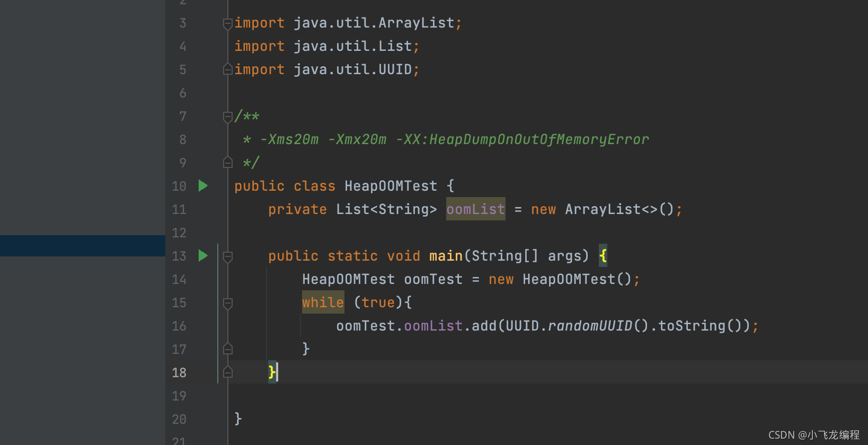Click the fold end marker at line 18
This screenshot has width=868, height=445.
(x=228, y=372)
